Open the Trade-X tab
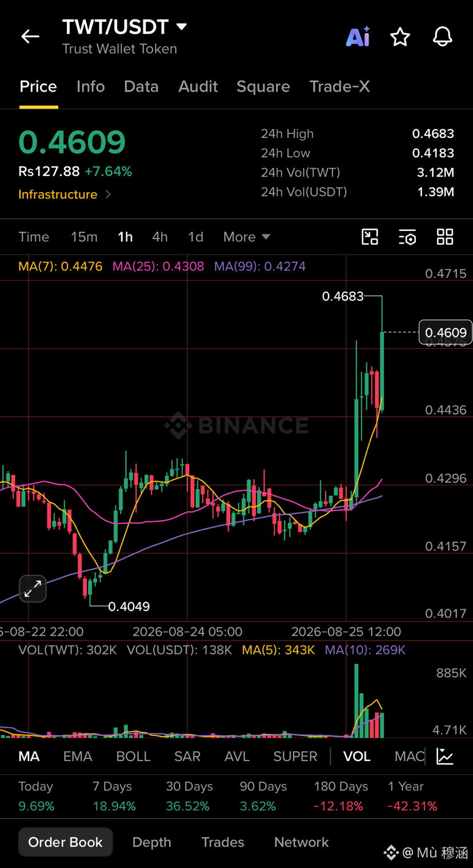 (x=339, y=86)
